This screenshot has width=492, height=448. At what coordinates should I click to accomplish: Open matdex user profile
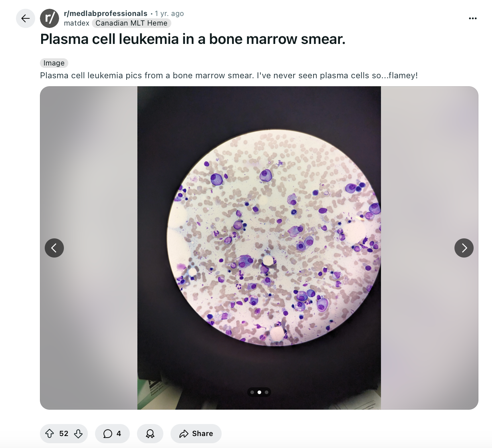coord(77,23)
